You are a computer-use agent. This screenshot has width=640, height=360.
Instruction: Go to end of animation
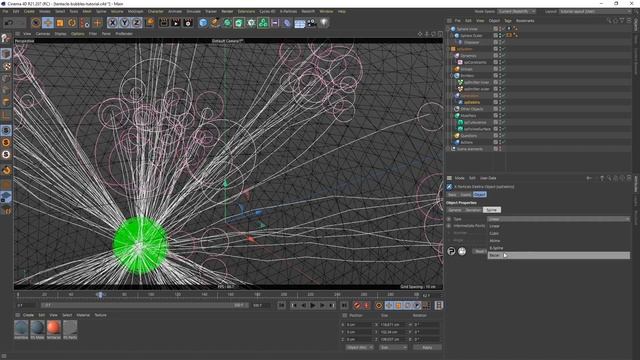point(344,305)
